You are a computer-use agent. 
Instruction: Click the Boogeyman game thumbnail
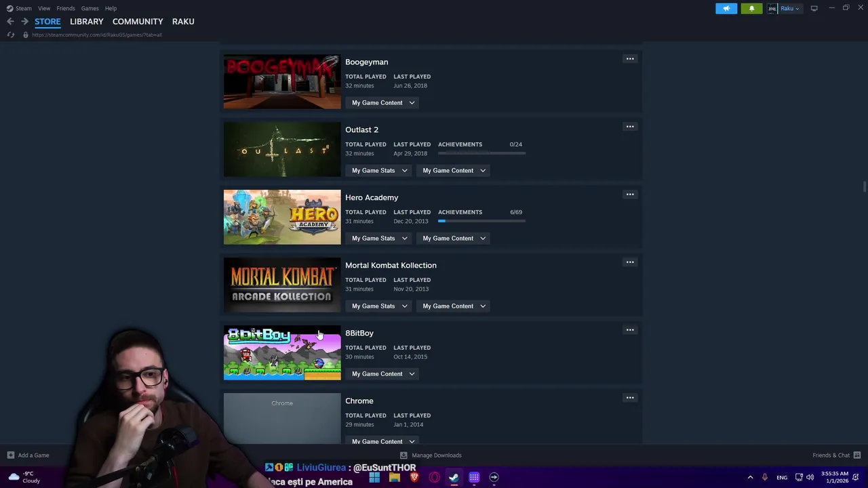point(282,81)
